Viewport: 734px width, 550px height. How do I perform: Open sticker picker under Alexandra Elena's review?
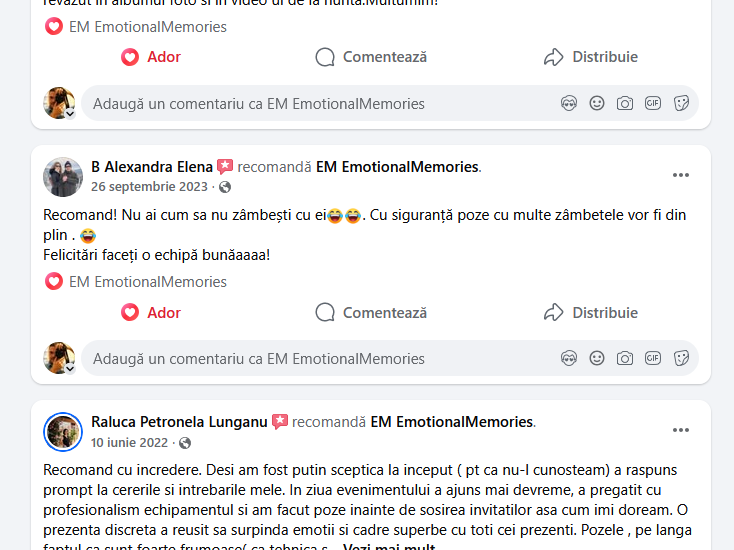[x=681, y=358]
